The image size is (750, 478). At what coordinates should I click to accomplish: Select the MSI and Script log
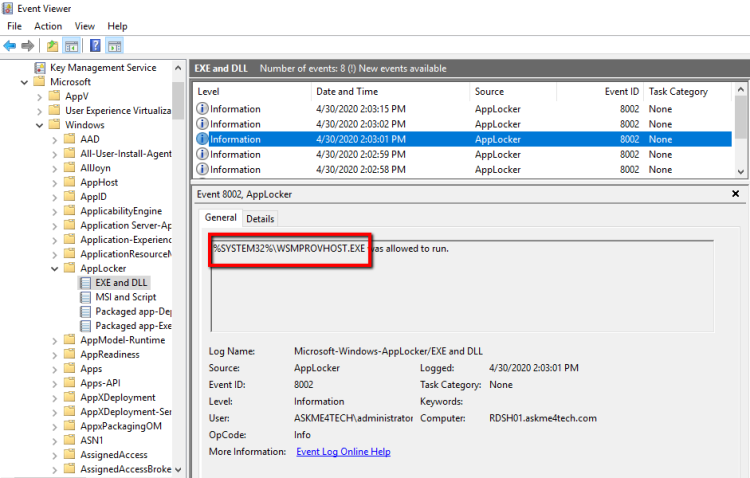coord(125,297)
